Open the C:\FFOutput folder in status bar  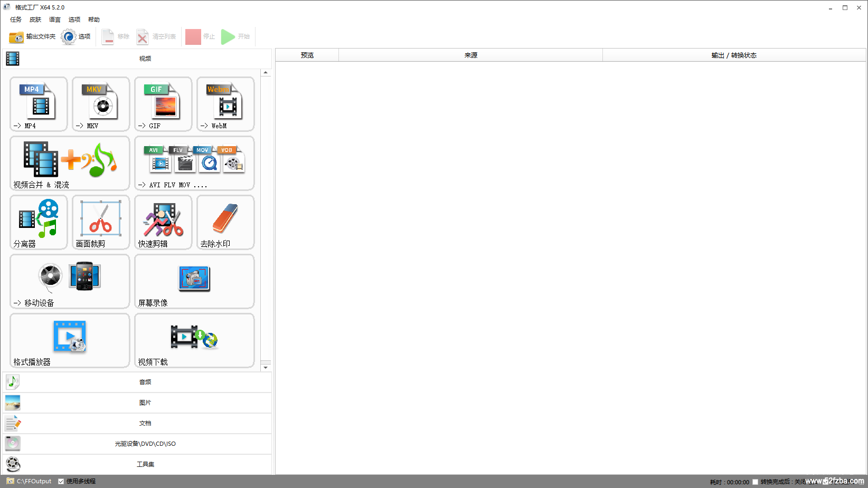pos(29,481)
